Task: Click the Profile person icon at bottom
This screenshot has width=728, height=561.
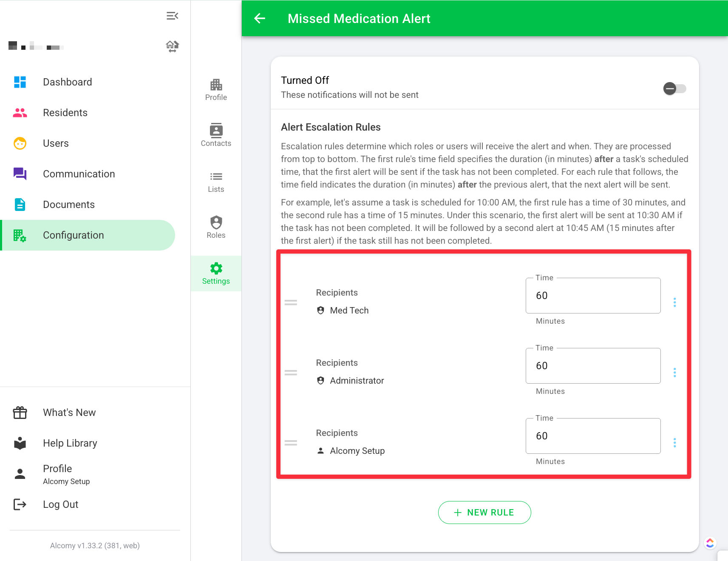Action: (x=20, y=474)
